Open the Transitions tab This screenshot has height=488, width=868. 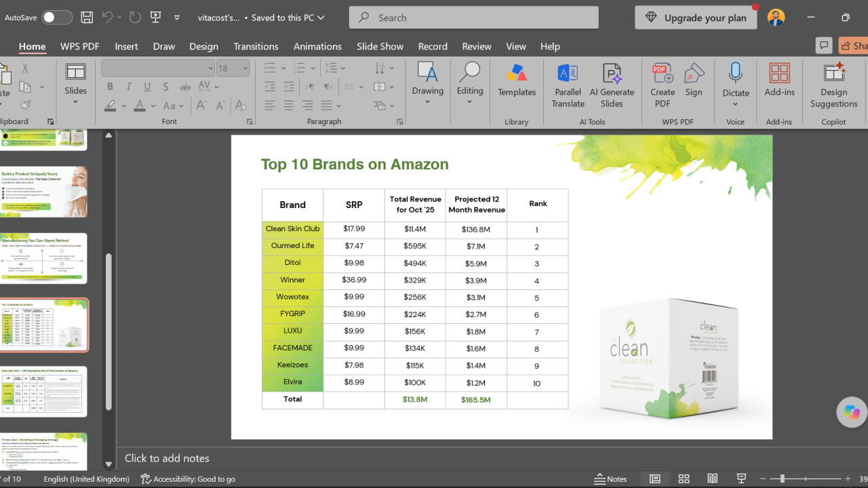256,46
